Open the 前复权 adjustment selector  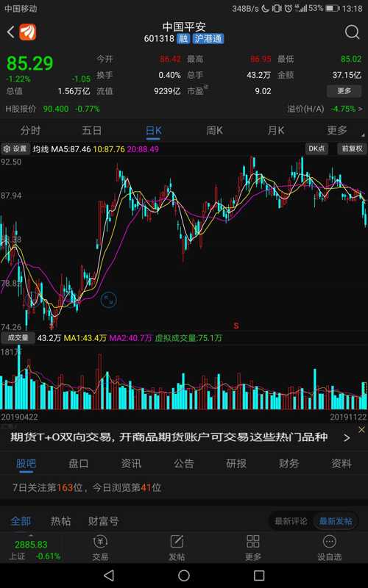point(352,149)
